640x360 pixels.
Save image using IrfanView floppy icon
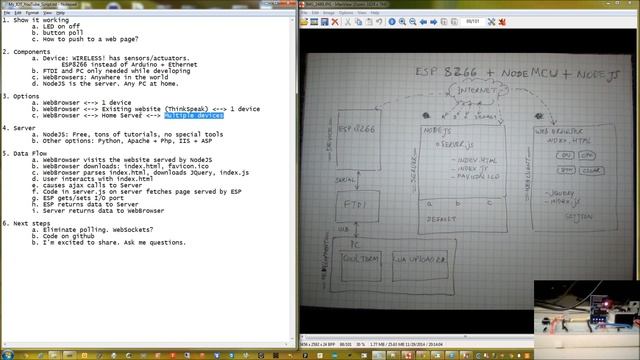click(x=324, y=22)
